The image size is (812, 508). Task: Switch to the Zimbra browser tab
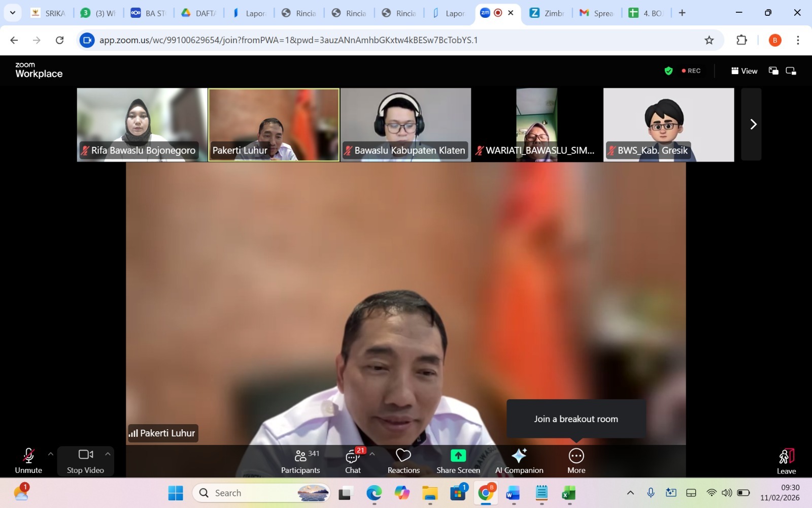[547, 13]
